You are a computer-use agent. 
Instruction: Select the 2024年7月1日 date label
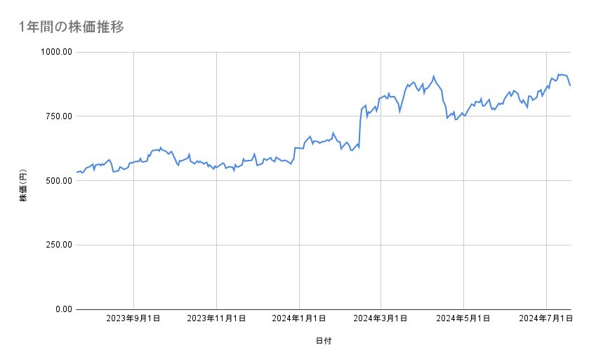click(x=546, y=319)
